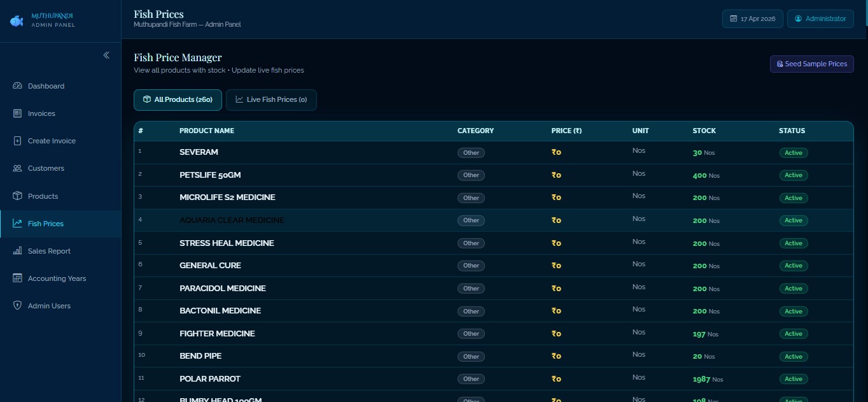The image size is (868, 402).
Task: Click the fish logo icon
Action: coord(17,21)
